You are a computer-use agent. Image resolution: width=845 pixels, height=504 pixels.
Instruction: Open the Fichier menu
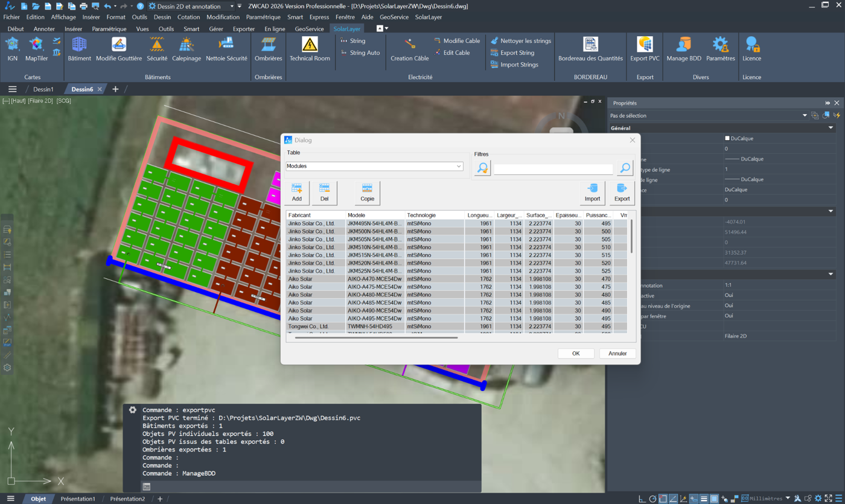click(11, 18)
